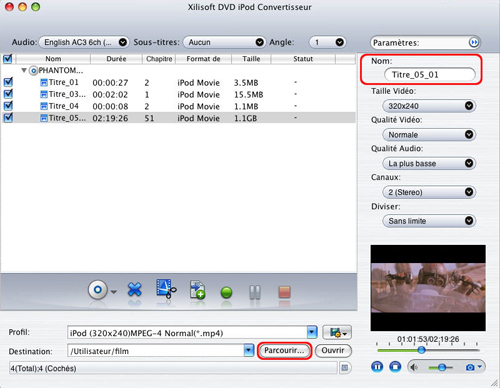500x388 pixels.
Task: Sort by the Chapitre column header
Action: pyautogui.click(x=159, y=59)
